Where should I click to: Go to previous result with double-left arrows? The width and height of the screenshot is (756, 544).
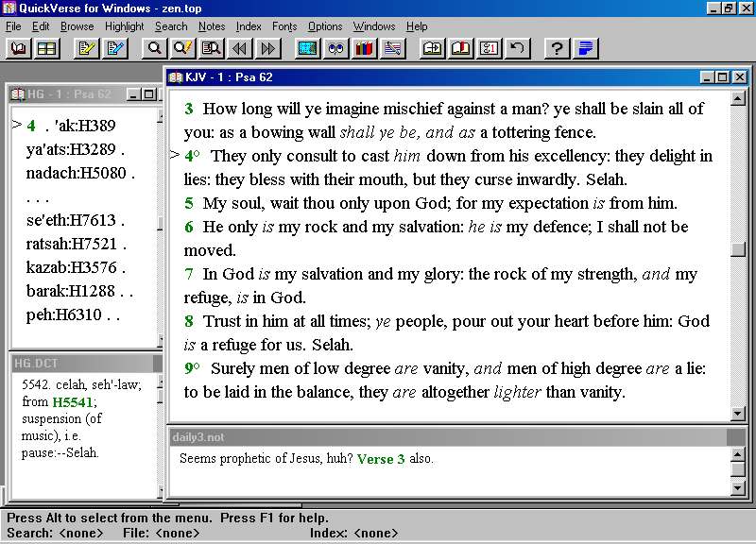[240, 48]
